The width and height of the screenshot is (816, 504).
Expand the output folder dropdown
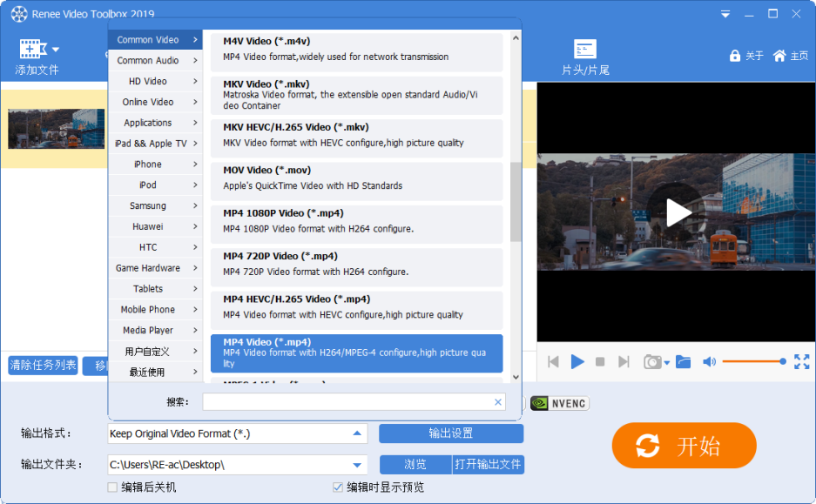(357, 465)
